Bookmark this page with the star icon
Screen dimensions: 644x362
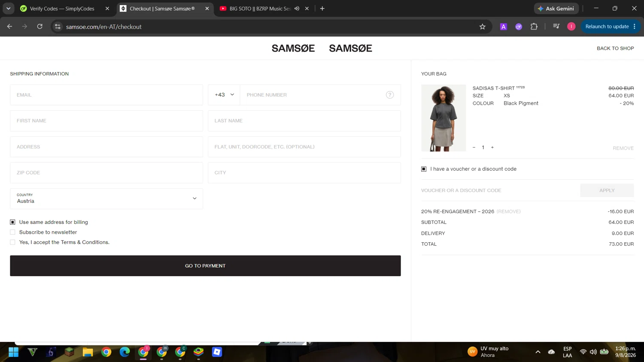click(x=483, y=27)
